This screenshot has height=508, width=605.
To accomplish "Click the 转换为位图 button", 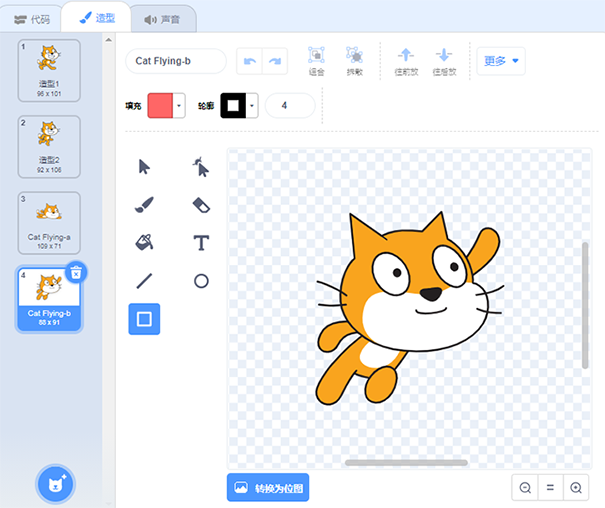I will [x=268, y=487].
